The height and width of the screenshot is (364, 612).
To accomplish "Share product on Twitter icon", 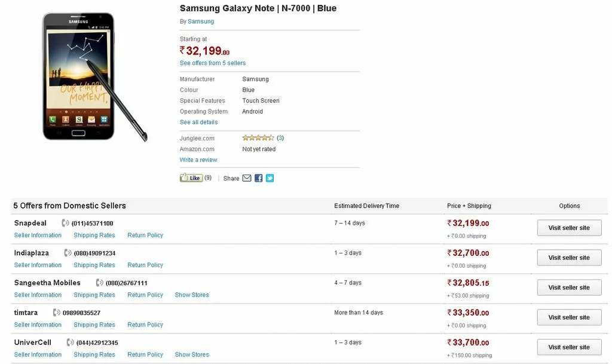I will pos(270,178).
